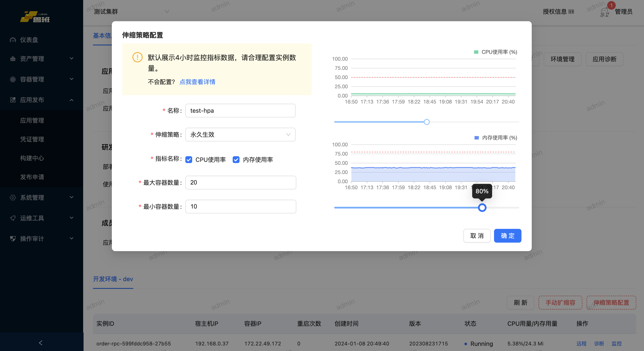Click the admin avatar notification icon
Screen dimensions: 644x351
pos(605,12)
